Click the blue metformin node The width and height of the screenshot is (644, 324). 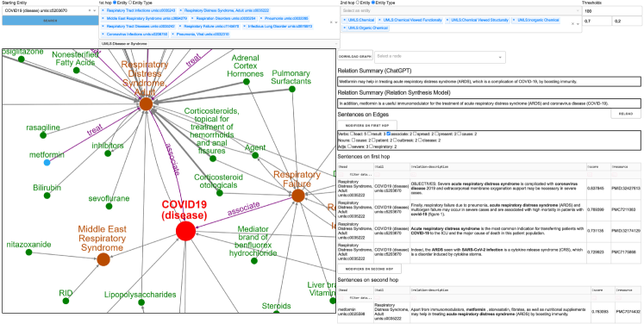click(x=47, y=163)
